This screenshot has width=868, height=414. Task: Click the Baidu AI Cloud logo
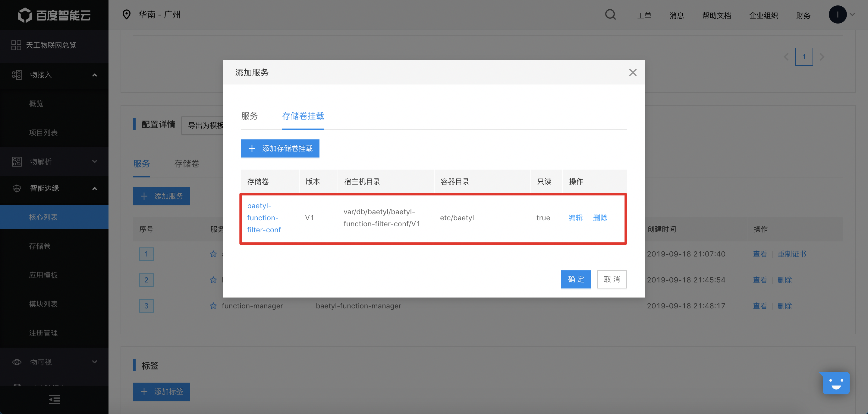click(54, 15)
